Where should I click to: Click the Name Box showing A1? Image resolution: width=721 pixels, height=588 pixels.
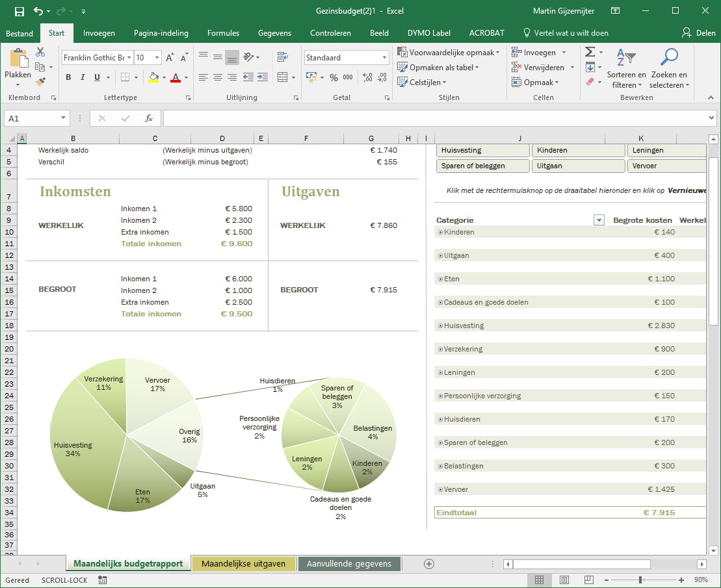31,118
